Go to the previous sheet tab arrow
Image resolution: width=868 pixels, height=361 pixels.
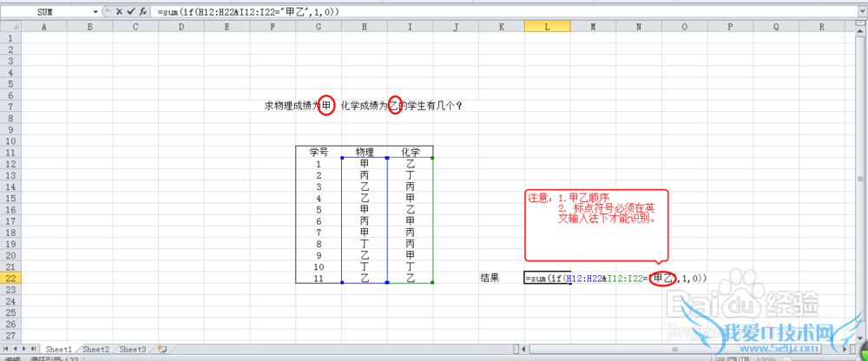16,349
